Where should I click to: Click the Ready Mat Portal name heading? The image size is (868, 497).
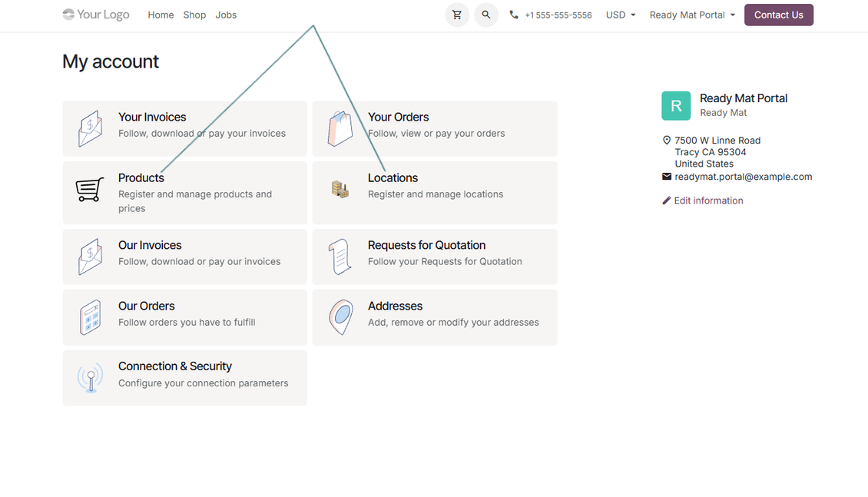tap(744, 98)
